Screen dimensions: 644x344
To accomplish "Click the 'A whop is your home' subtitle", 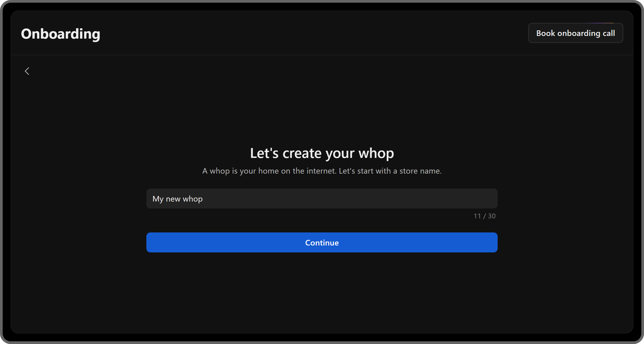I will [322, 171].
